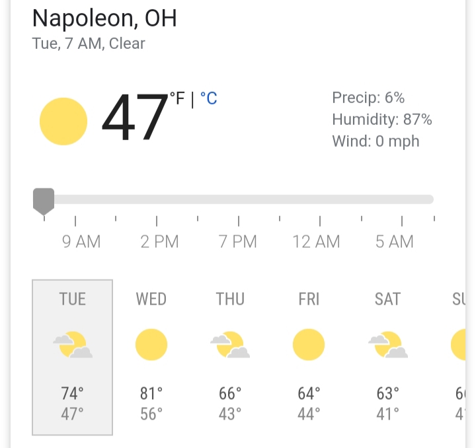The width and height of the screenshot is (476, 448).
Task: Click Wednesday's sunny icon
Action: (x=151, y=345)
